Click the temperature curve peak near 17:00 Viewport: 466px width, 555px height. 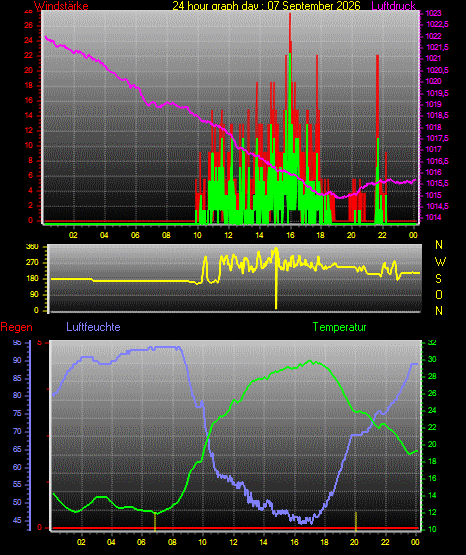[x=310, y=361]
